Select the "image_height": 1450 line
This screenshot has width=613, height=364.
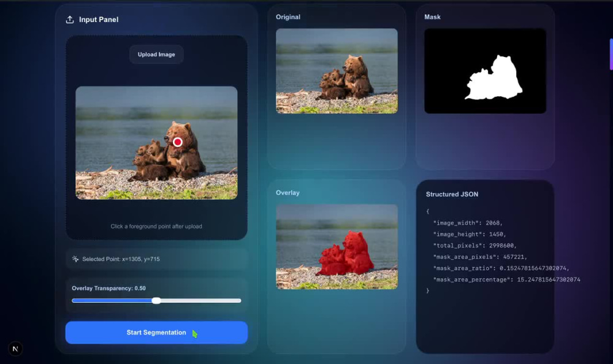(470, 234)
